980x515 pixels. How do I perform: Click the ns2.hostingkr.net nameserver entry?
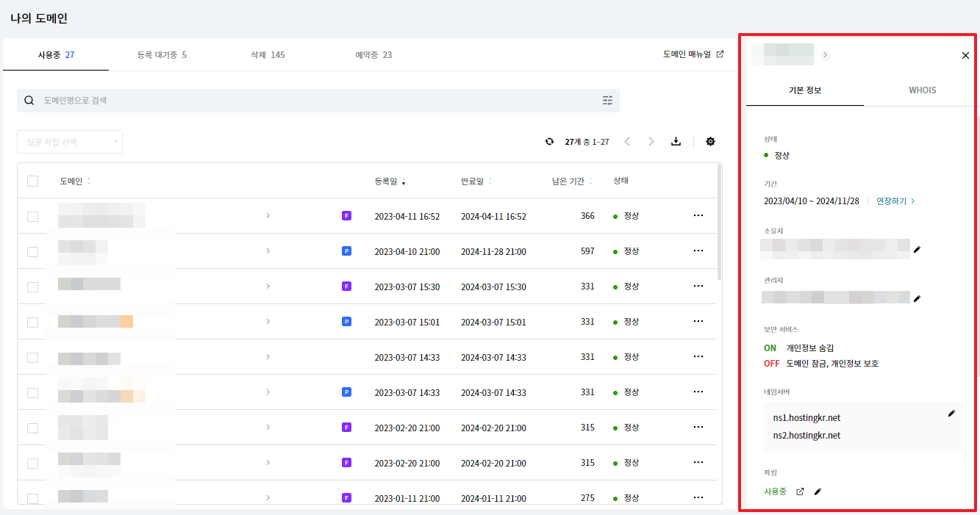(806, 436)
